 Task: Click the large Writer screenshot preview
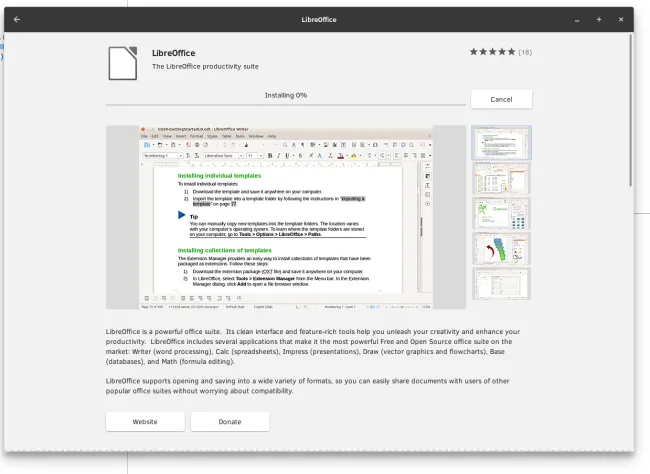286,217
